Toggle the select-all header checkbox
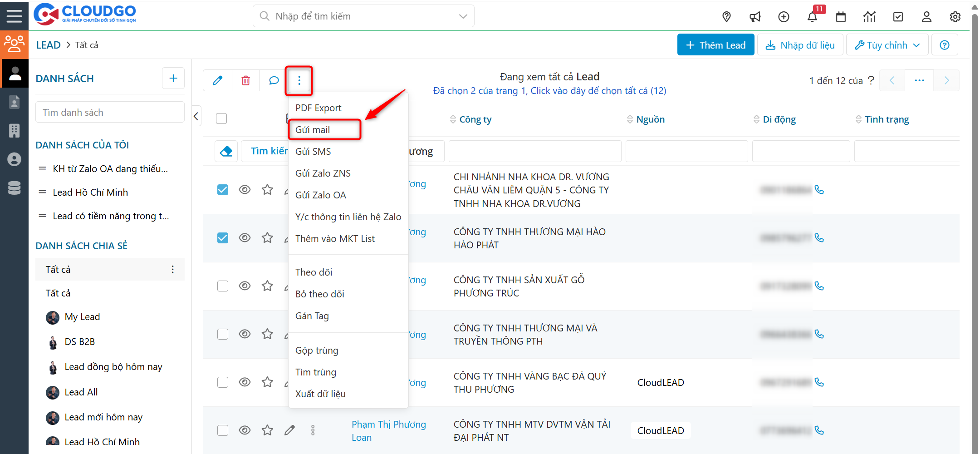 [x=221, y=118]
